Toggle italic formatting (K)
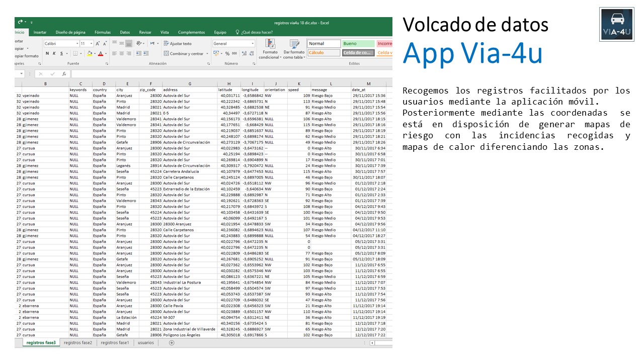 point(54,54)
